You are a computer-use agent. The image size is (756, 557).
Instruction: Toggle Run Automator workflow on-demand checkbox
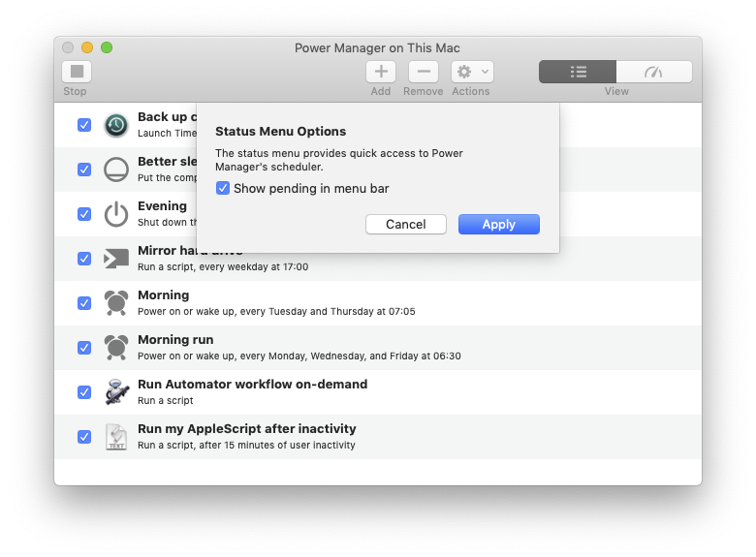click(84, 392)
